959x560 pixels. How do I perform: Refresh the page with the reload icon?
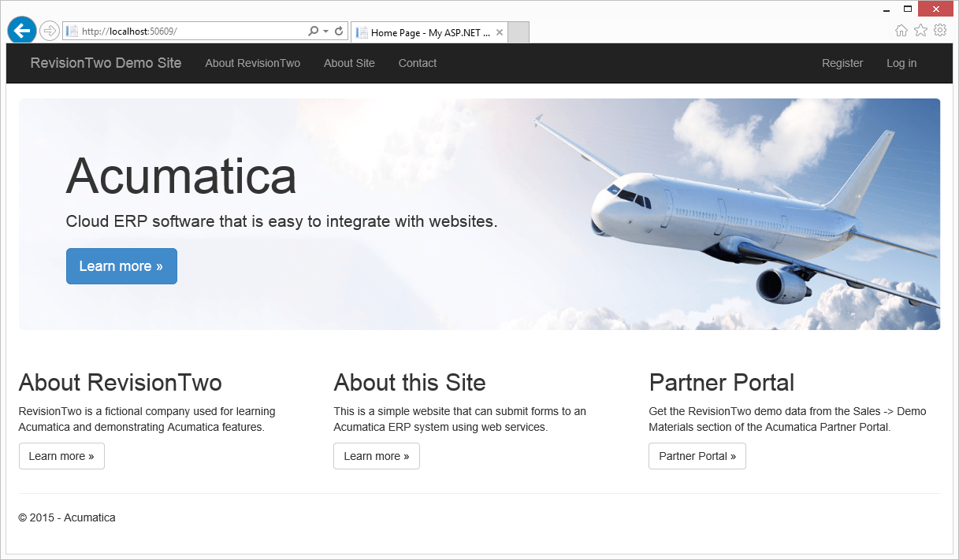click(x=339, y=32)
